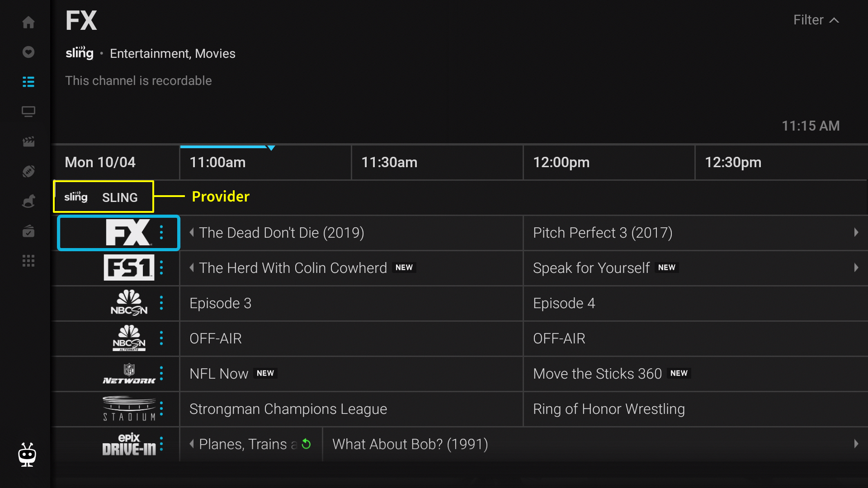Select Pitch Perfect 3 (2017) listing
The image size is (868, 488).
602,233
